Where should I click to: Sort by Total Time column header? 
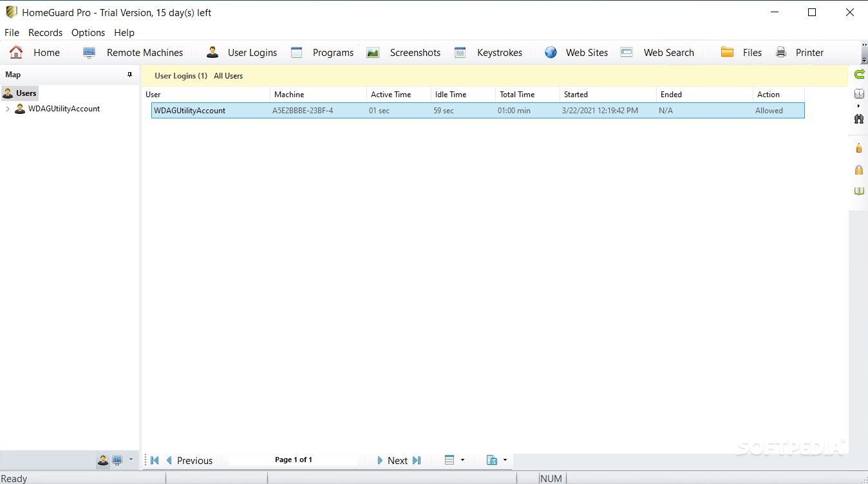(x=528, y=95)
